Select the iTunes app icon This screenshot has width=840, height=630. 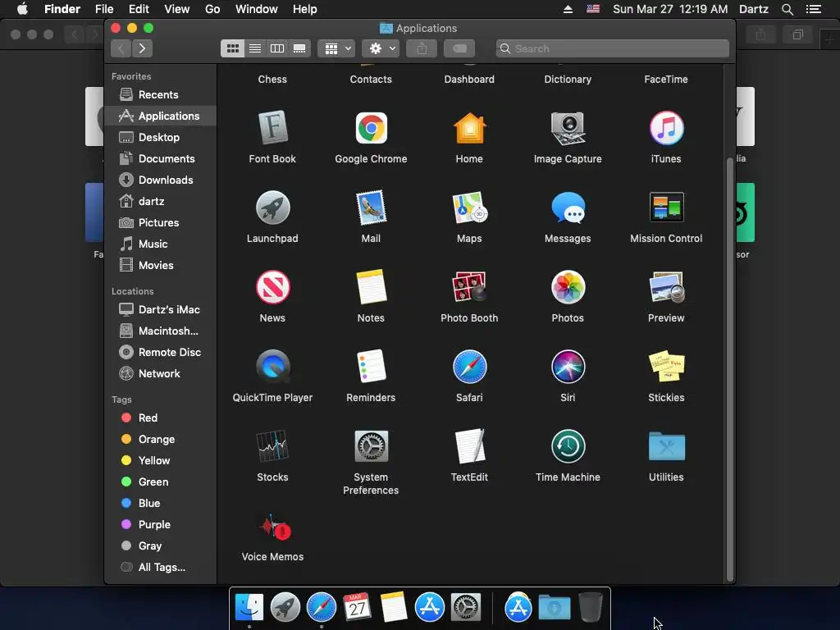click(666, 129)
